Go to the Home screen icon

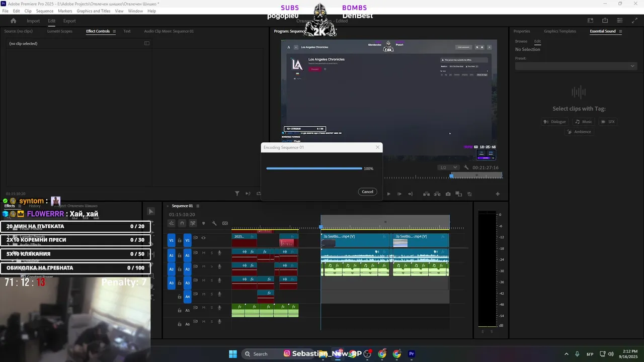tap(14, 21)
